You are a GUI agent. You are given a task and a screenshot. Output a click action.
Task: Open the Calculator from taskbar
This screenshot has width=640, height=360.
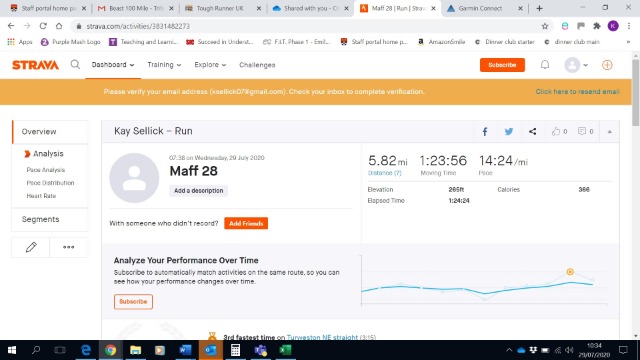pos(235,350)
